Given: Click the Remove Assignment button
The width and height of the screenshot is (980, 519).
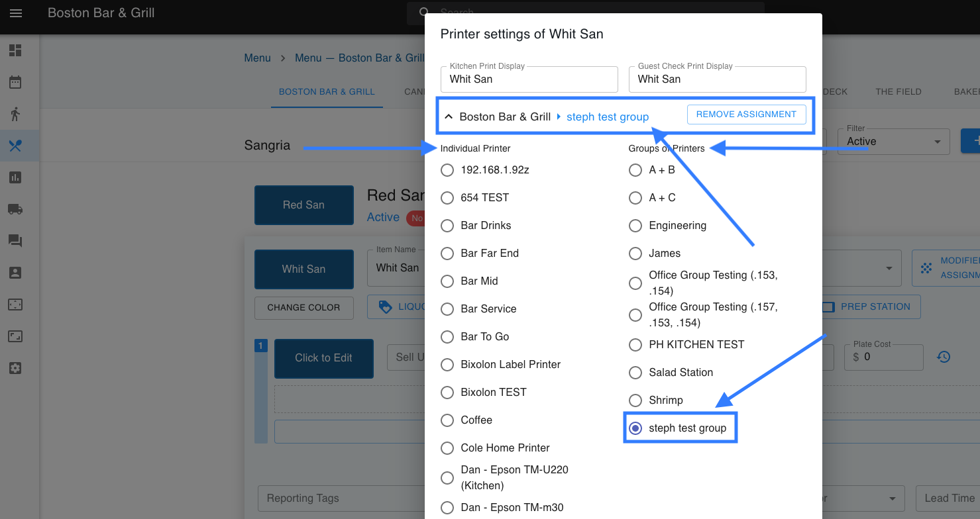Looking at the screenshot, I should coord(746,115).
